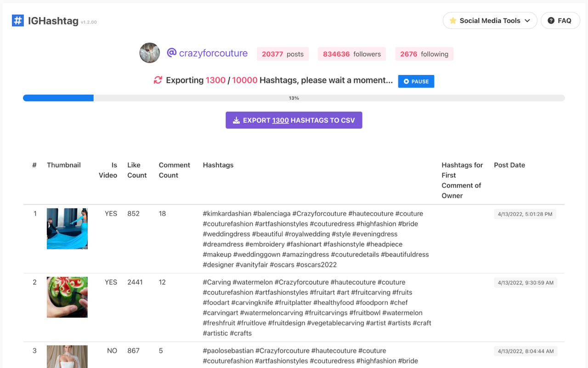
Task: Export 1300 hashtags to CSV
Action: click(294, 120)
